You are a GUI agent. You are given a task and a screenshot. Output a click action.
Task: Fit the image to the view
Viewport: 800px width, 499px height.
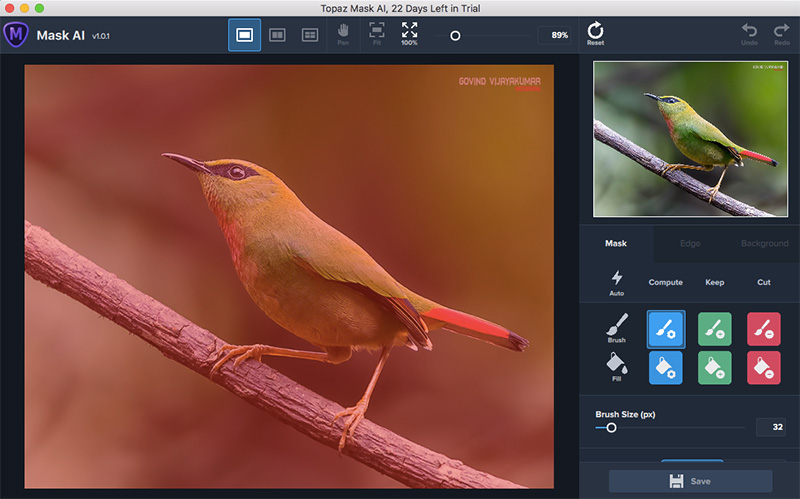coord(376,34)
